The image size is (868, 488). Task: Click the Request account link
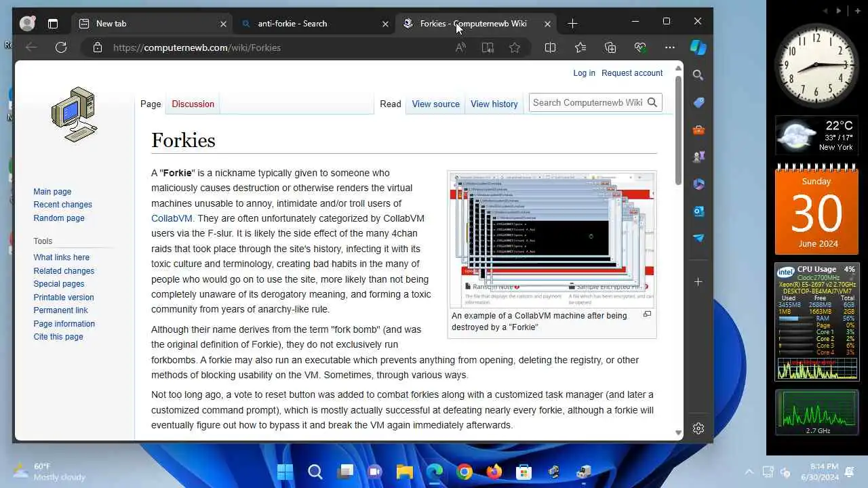632,73
